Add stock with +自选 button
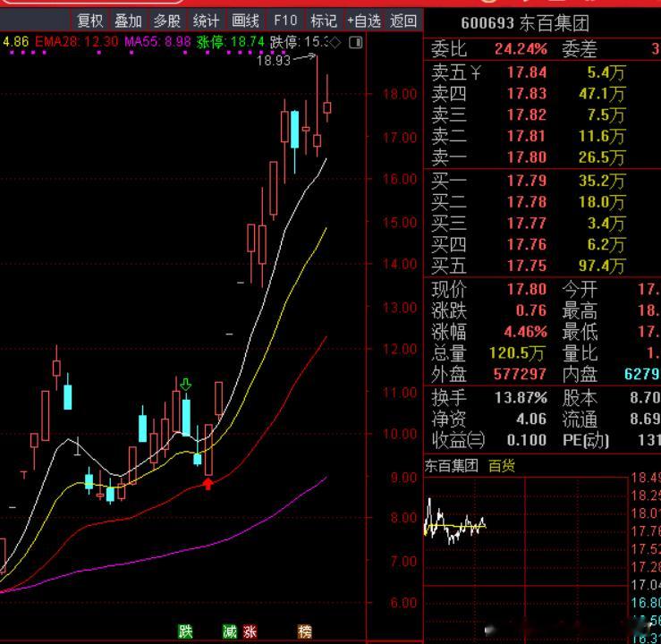 click(x=364, y=21)
